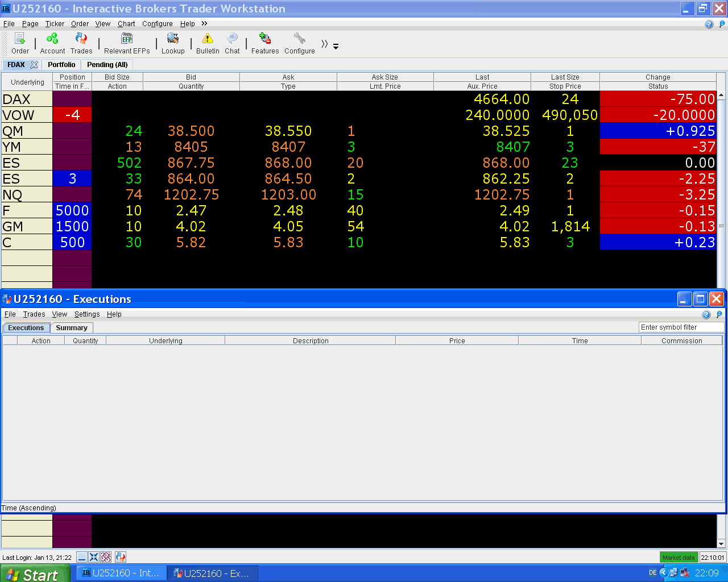Open the Configure menu
The image size is (728, 582).
(x=158, y=24)
